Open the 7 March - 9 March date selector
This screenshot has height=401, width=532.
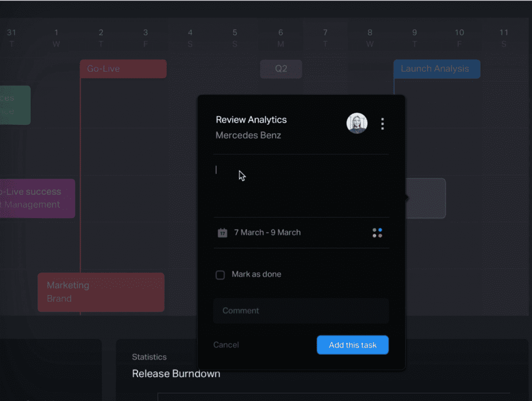267,233
